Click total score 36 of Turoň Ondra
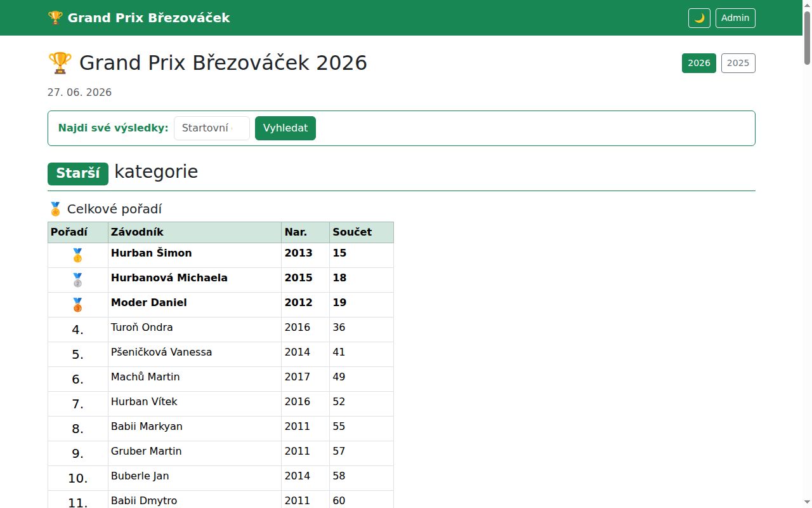Screen dimensions: 812x508 (x=339, y=327)
